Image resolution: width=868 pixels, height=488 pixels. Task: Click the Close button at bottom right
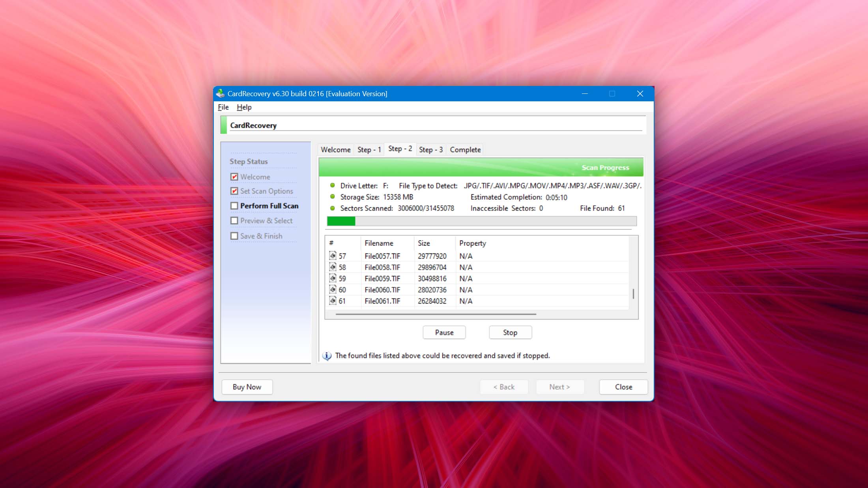click(x=623, y=387)
